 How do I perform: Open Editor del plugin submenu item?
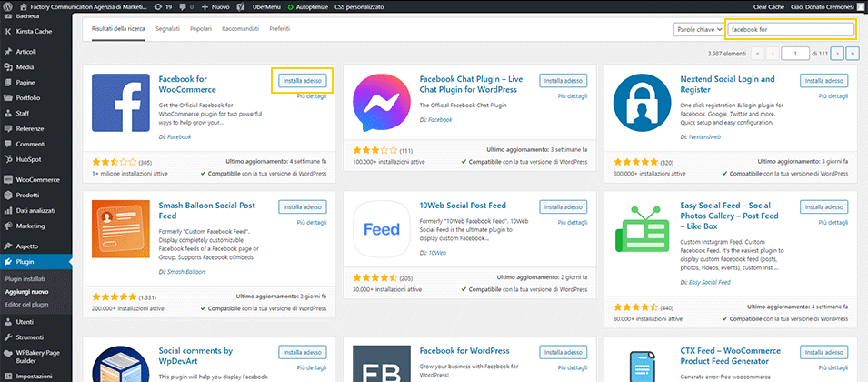click(26, 305)
